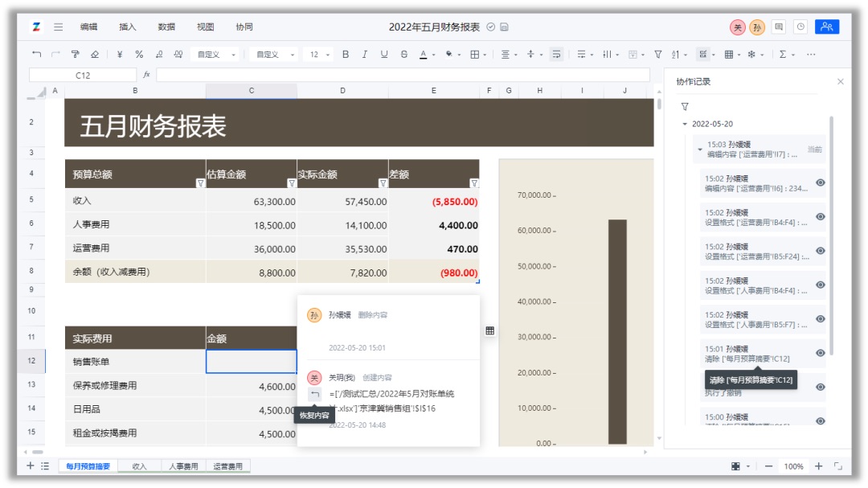
Task: Click the decrease decimal places icon
Action: 159,55
